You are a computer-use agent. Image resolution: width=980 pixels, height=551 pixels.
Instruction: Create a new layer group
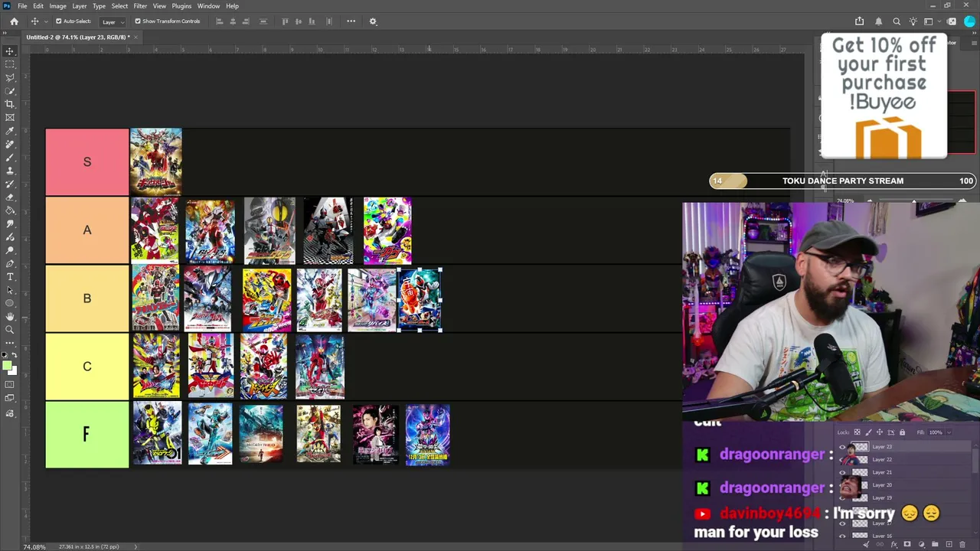click(x=935, y=544)
